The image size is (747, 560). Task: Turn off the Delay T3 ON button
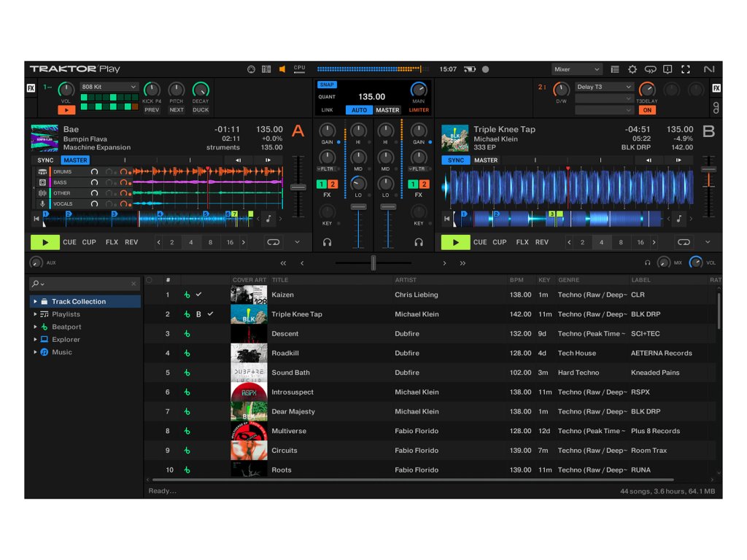[x=646, y=110]
